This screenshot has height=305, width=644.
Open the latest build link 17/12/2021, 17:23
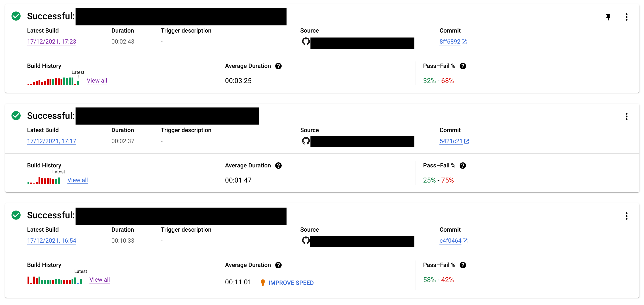pyautogui.click(x=52, y=42)
